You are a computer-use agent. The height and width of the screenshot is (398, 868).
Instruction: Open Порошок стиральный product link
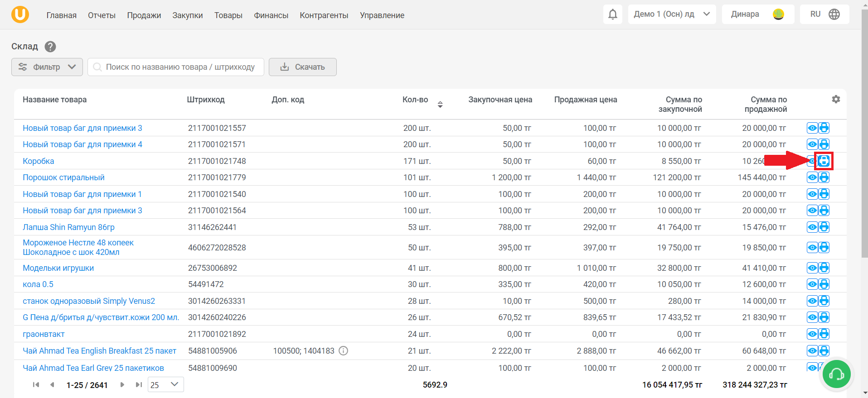pos(63,177)
